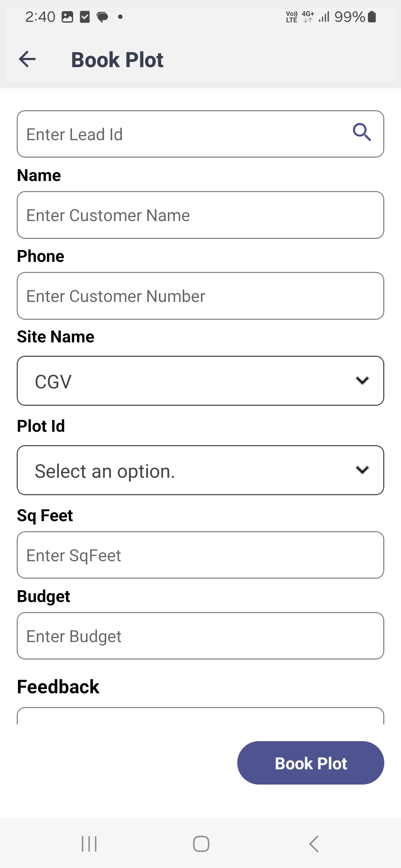Select the CGV site name combo box
The image size is (401, 868).
pos(200,381)
